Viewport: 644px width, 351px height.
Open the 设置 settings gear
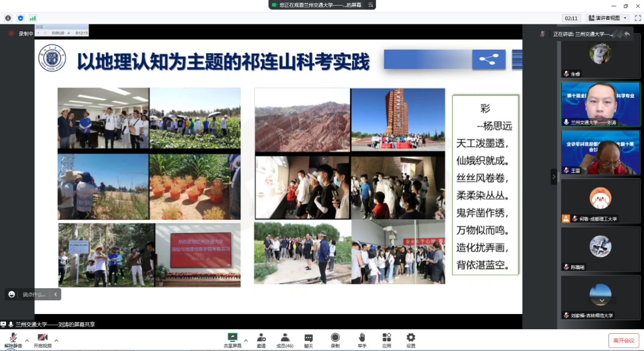click(x=411, y=339)
